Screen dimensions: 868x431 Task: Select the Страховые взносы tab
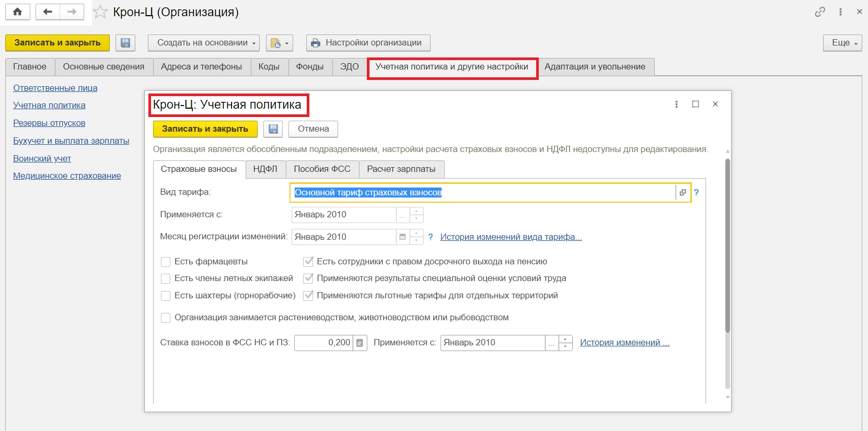(199, 169)
